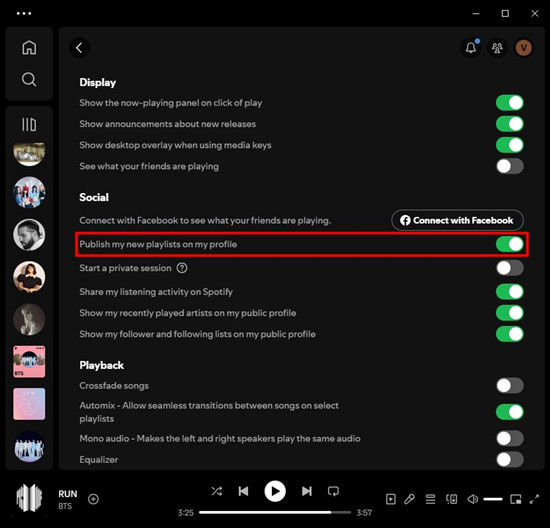Open the bearded man artist in library

pyautogui.click(x=29, y=235)
